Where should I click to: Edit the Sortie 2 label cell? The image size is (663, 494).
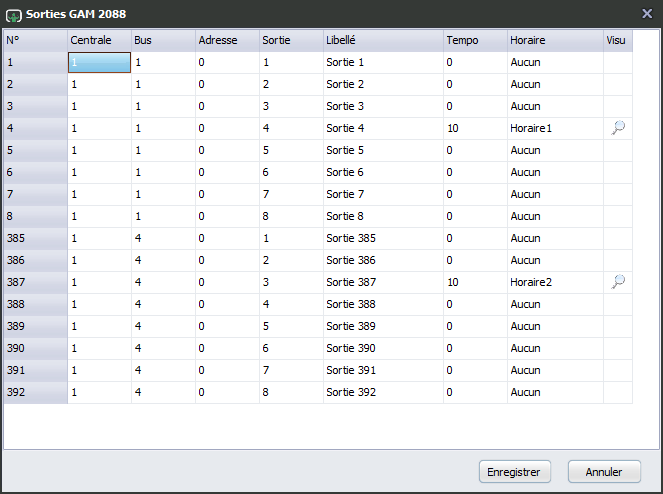point(383,85)
